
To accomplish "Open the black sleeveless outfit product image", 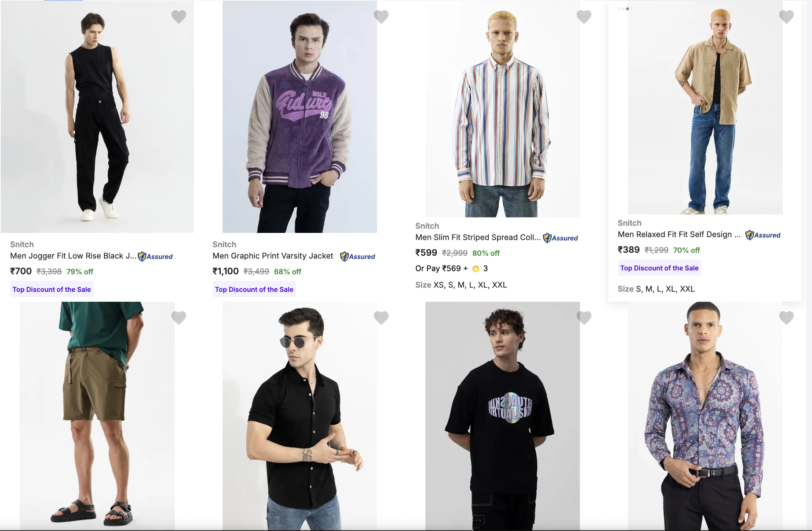I will coord(97,116).
